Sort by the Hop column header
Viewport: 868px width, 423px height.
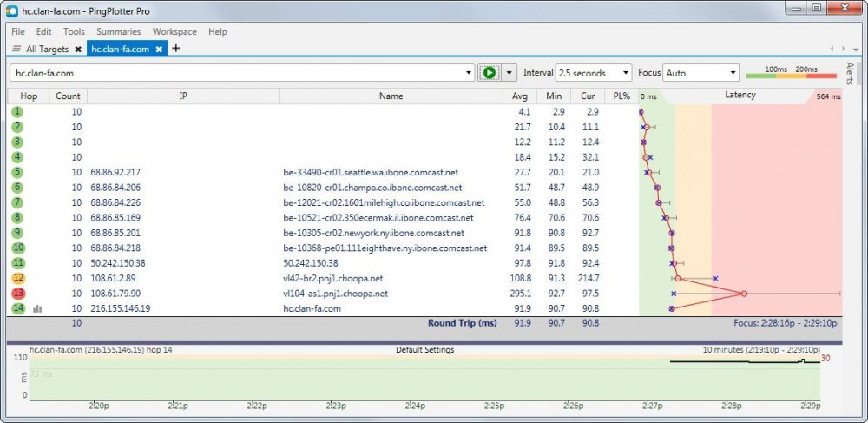click(29, 96)
